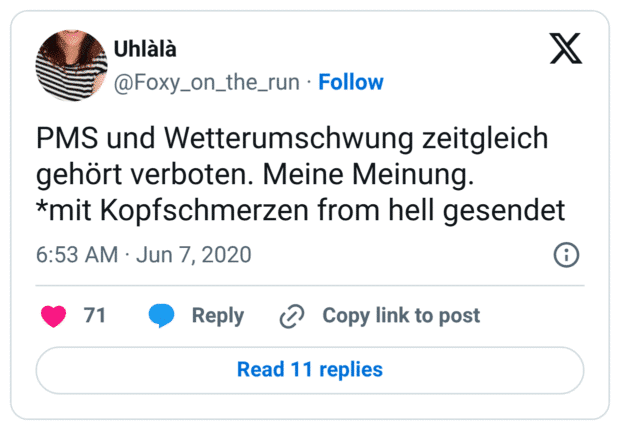Follow the account via Follow link
This screenshot has height=430, width=620.
coord(351,82)
